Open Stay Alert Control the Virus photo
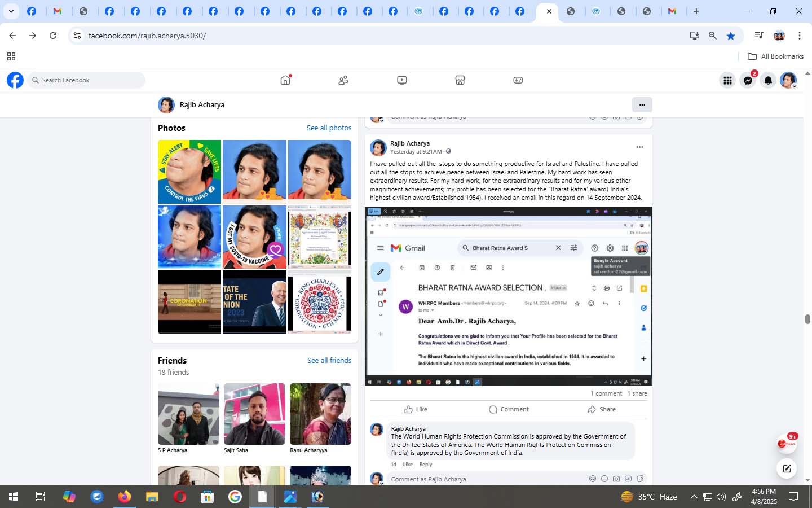 coord(189,172)
